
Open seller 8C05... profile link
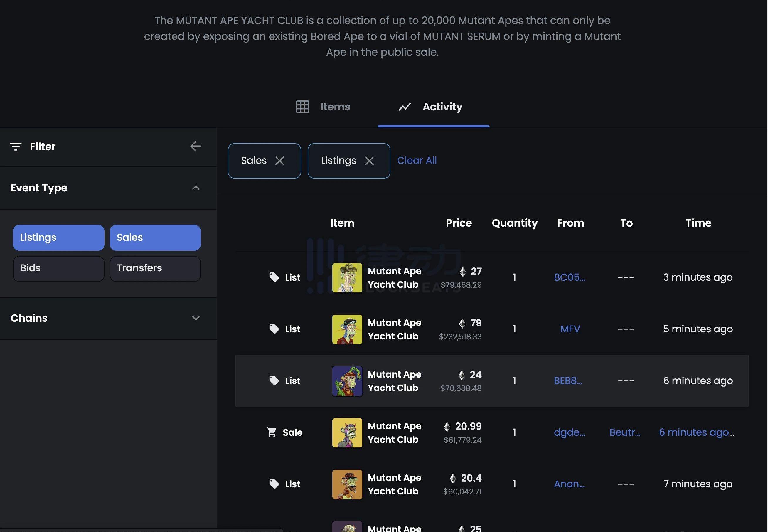click(569, 277)
